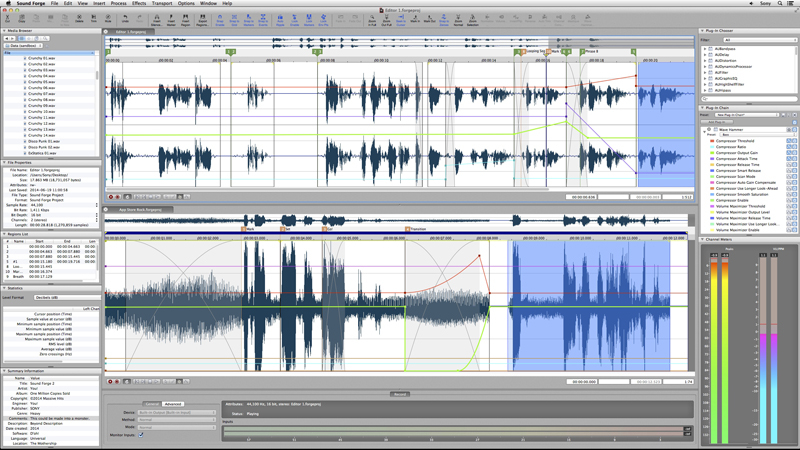Click the Compressor Output Gain green color swatch

click(x=712, y=153)
